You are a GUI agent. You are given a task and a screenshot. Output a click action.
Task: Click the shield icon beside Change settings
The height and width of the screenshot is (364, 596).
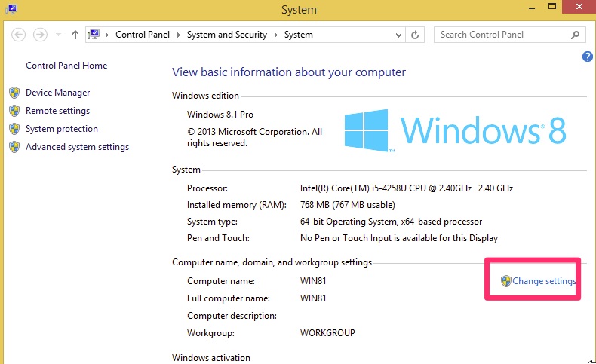pyautogui.click(x=506, y=281)
